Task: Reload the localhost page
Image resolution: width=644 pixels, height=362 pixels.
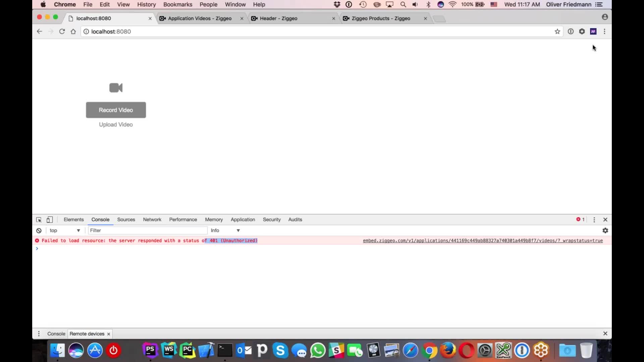Action: [x=62, y=32]
